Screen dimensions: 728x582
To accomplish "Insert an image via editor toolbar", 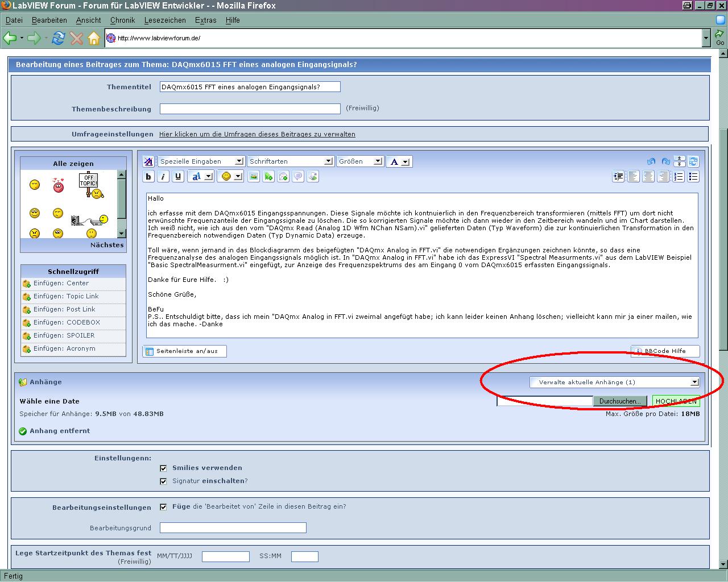I will (x=254, y=177).
